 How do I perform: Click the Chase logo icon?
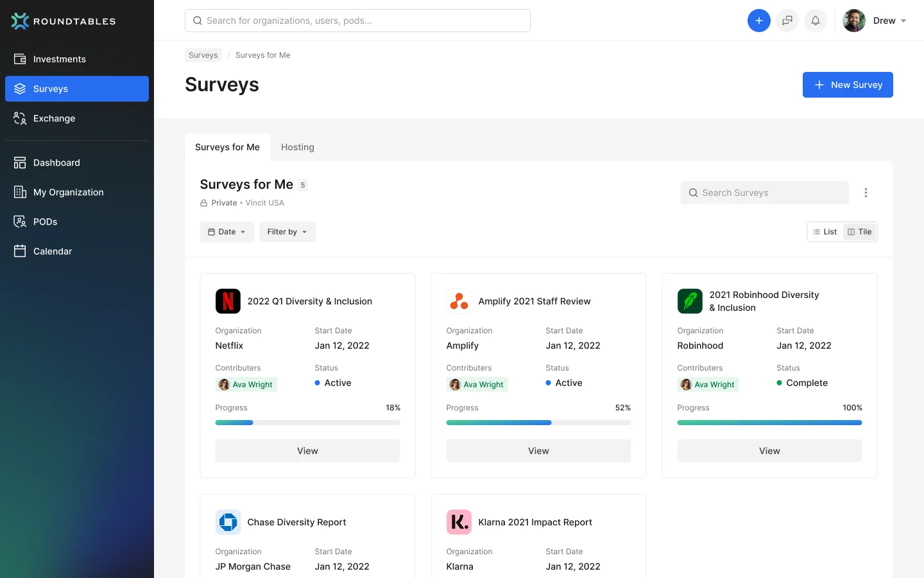tap(228, 522)
